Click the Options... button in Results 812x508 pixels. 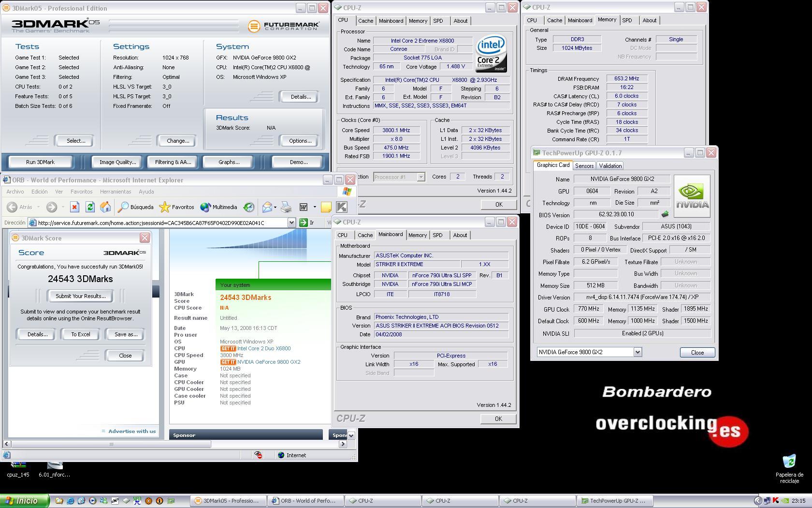click(x=300, y=141)
